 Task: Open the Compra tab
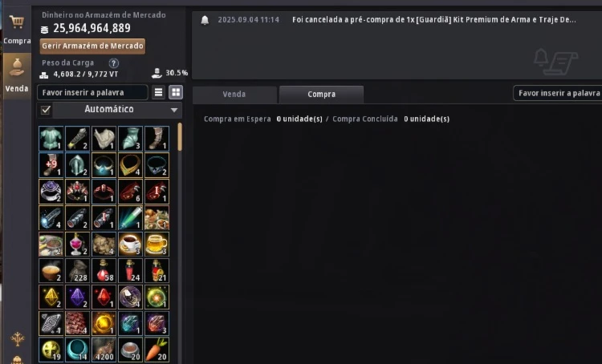(x=321, y=95)
